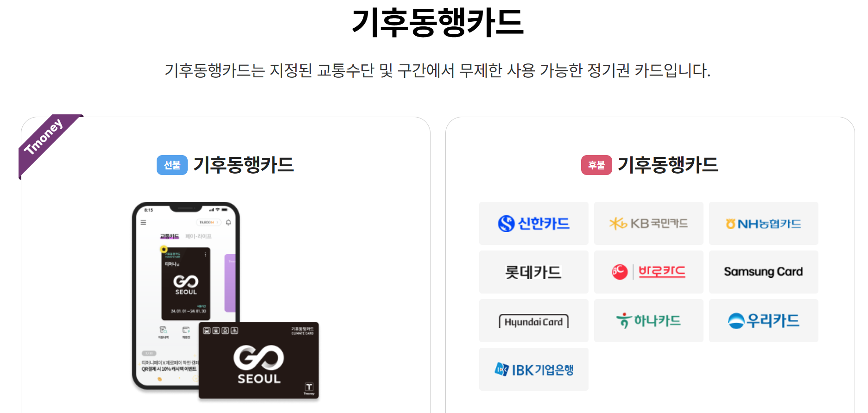
Task: Choose the Hana Card logo
Action: tap(648, 320)
